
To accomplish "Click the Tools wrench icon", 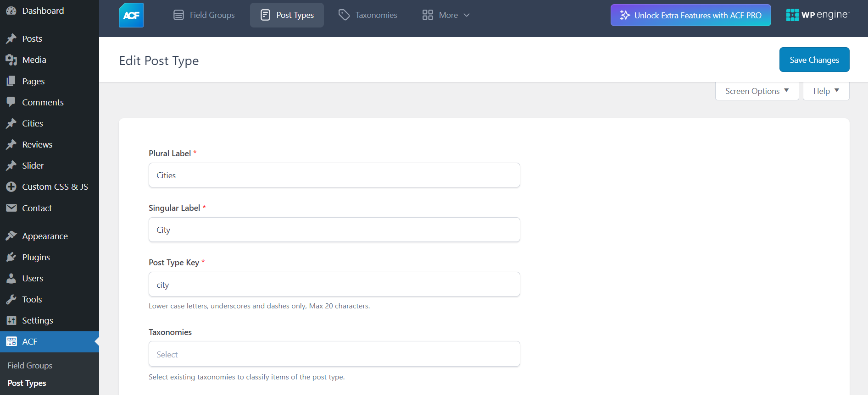I will (11, 299).
